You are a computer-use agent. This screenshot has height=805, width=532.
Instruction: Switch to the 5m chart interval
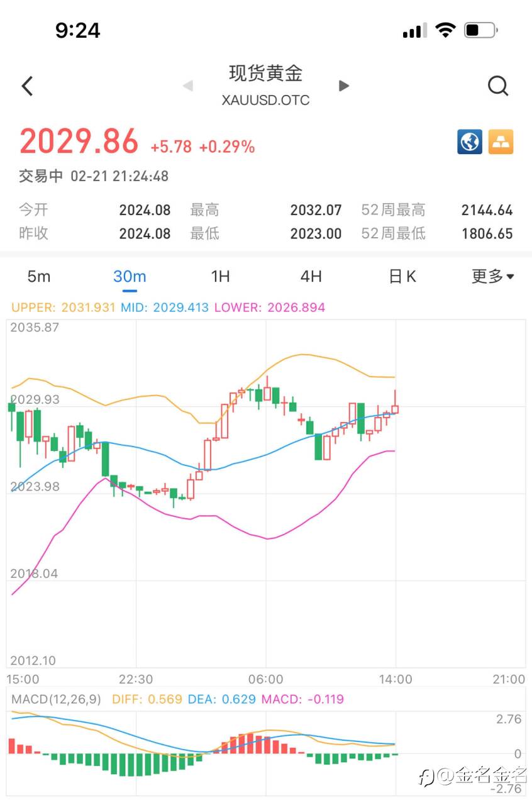(x=39, y=276)
